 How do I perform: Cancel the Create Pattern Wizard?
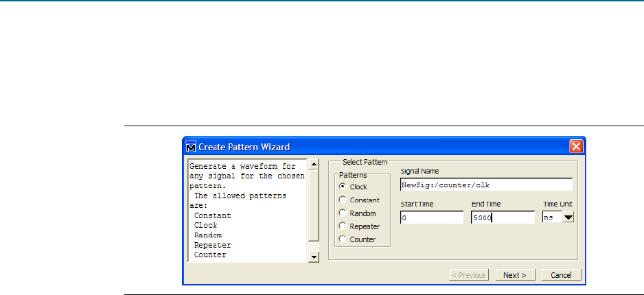click(x=561, y=275)
